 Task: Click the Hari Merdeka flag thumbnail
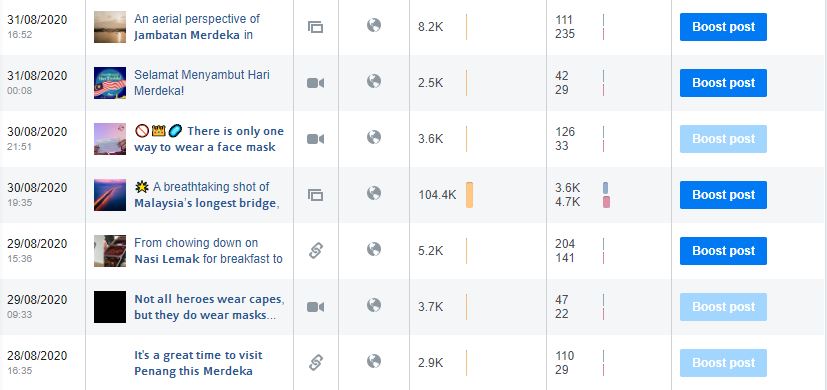(110, 83)
